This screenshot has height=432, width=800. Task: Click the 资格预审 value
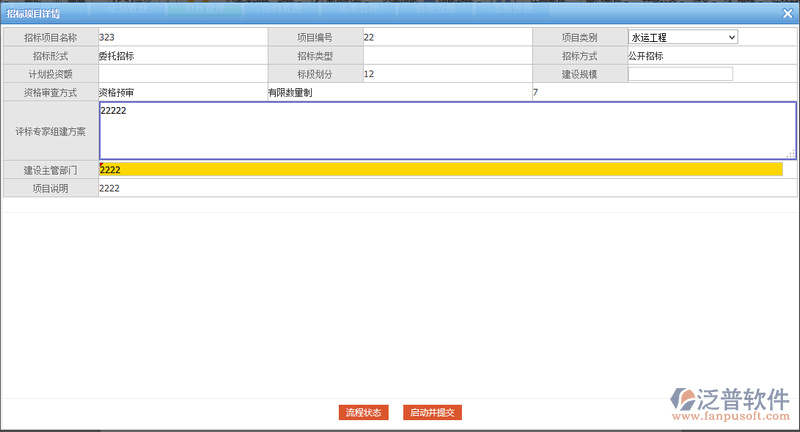[116, 93]
